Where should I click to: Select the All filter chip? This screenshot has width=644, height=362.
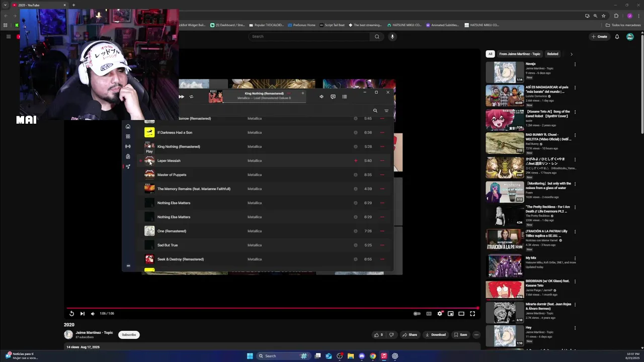click(x=490, y=54)
